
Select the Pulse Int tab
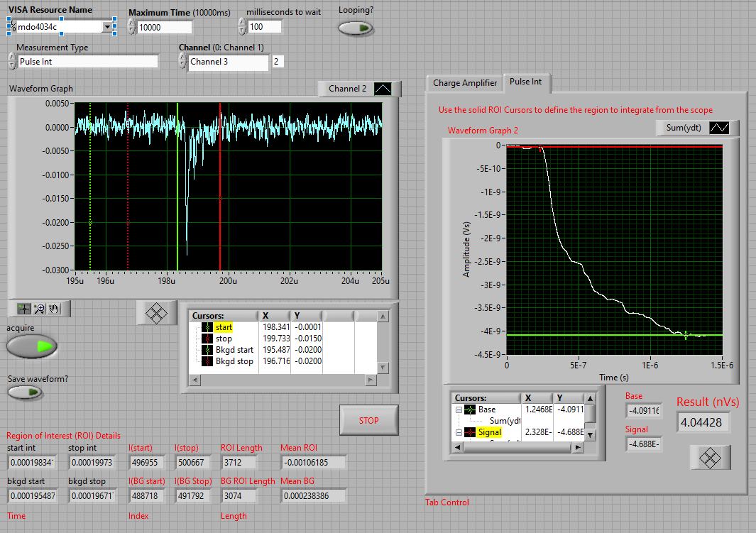pos(525,82)
